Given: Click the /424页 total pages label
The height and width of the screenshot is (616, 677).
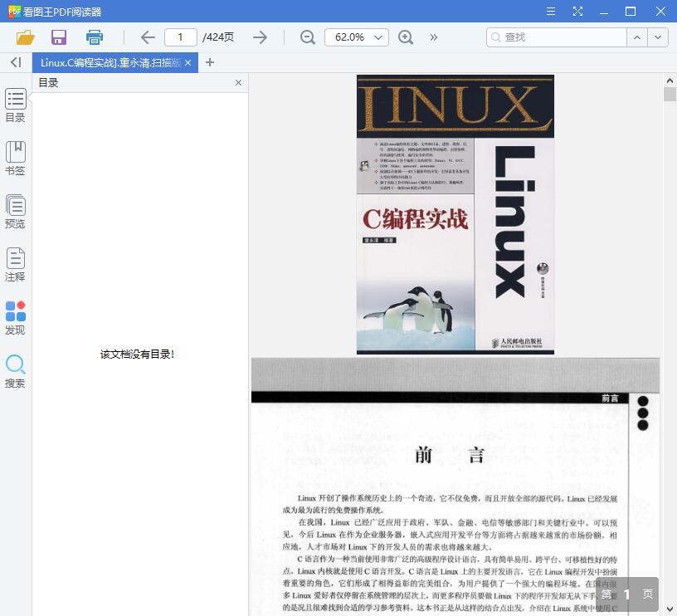Looking at the screenshot, I should tap(218, 37).
